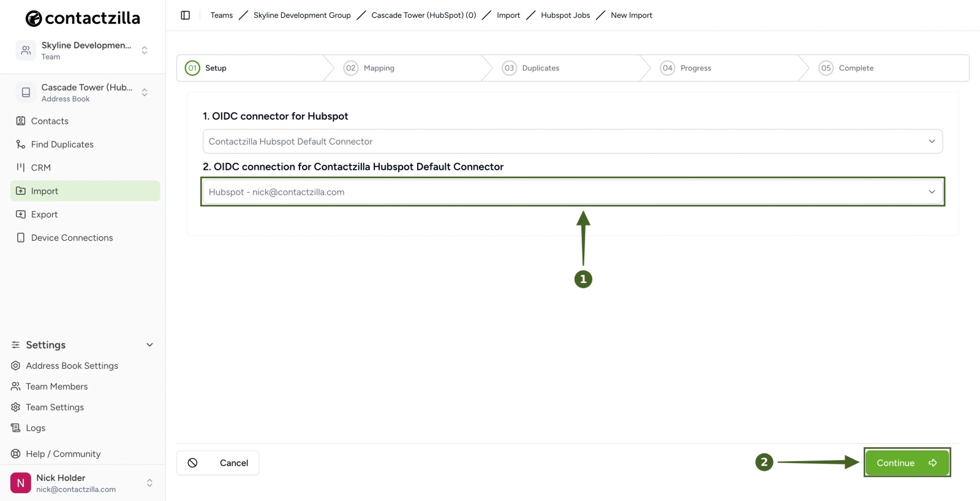This screenshot has width=980, height=501.
Task: Click the contactzilla logo
Action: point(83,18)
